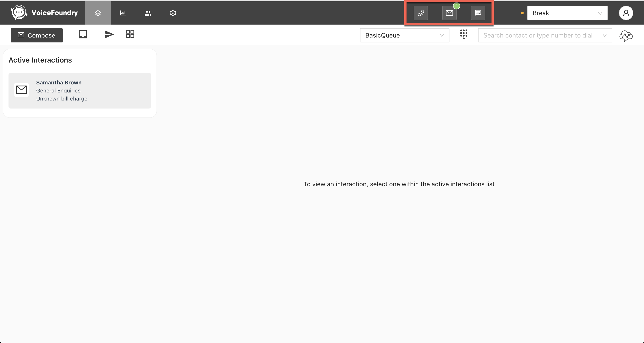Open the email inbox icon
Viewport: 644px width, 343px height.
pos(83,34)
